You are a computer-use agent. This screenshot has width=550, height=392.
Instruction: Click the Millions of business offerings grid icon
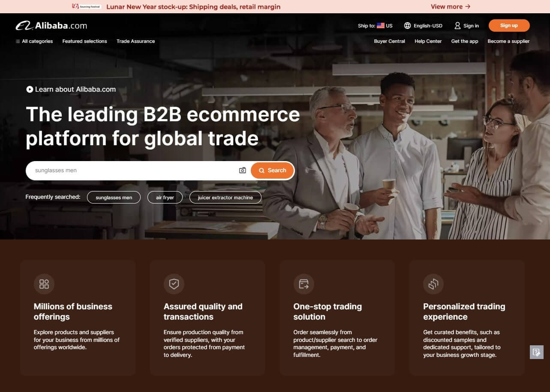[x=44, y=284]
